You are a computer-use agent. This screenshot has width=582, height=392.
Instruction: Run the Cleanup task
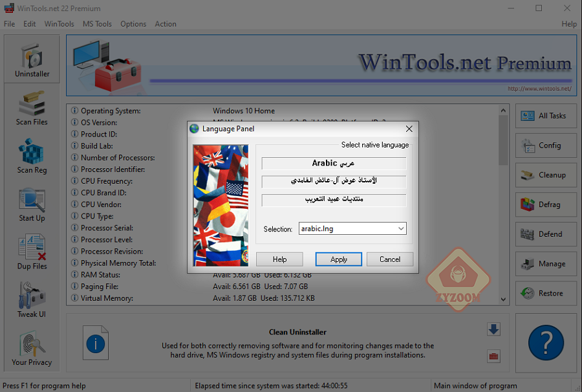546,175
